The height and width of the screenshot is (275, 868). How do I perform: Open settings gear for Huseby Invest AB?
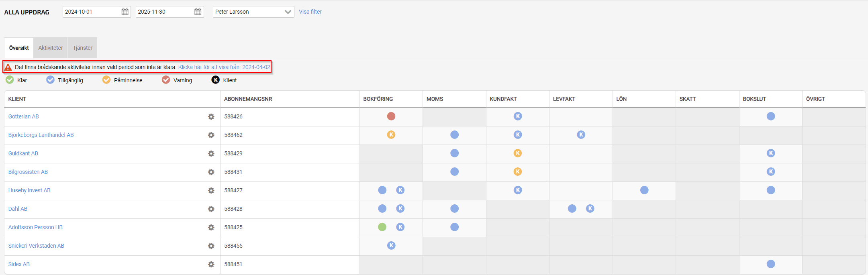click(211, 191)
